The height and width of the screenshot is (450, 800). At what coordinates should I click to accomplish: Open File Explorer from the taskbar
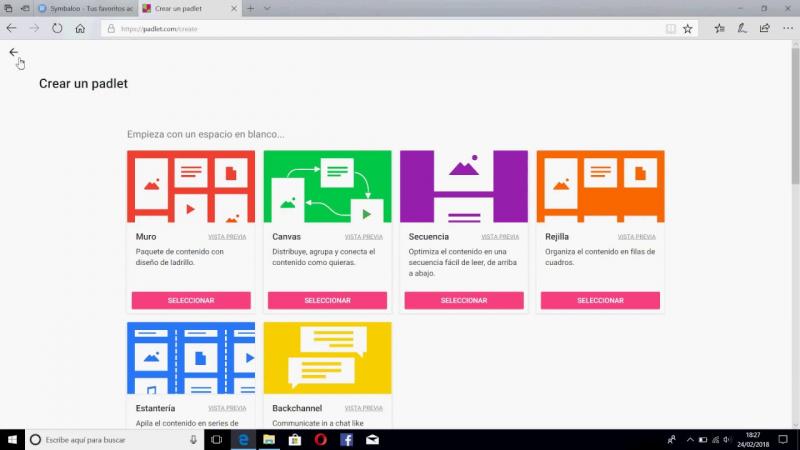tap(269, 439)
